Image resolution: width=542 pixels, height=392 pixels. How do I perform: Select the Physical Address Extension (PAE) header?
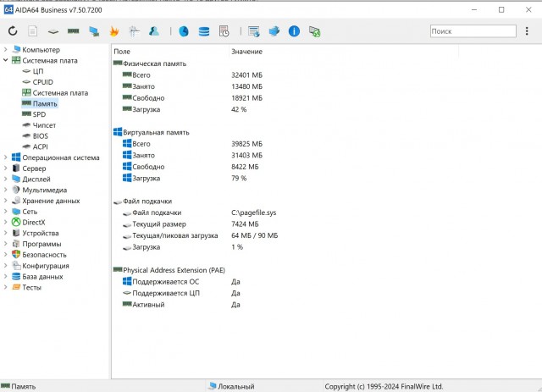pyautogui.click(x=174, y=270)
